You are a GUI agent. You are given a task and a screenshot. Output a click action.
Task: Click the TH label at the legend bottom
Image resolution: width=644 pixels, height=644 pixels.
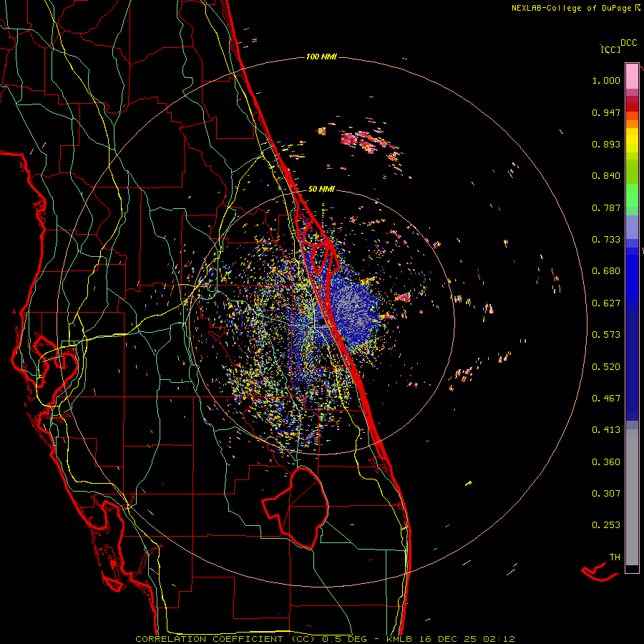point(615,557)
